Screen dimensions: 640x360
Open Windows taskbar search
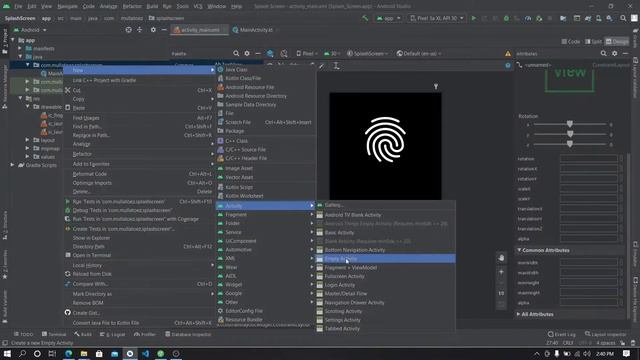coord(22,353)
